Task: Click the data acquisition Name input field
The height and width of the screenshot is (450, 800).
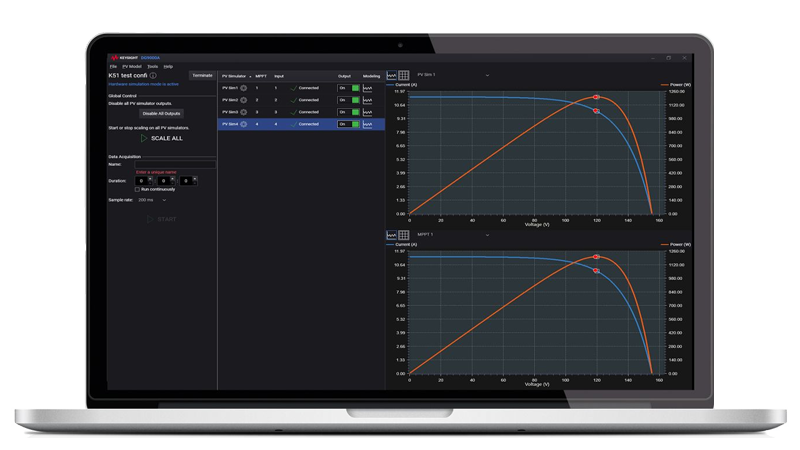Action: (175, 164)
